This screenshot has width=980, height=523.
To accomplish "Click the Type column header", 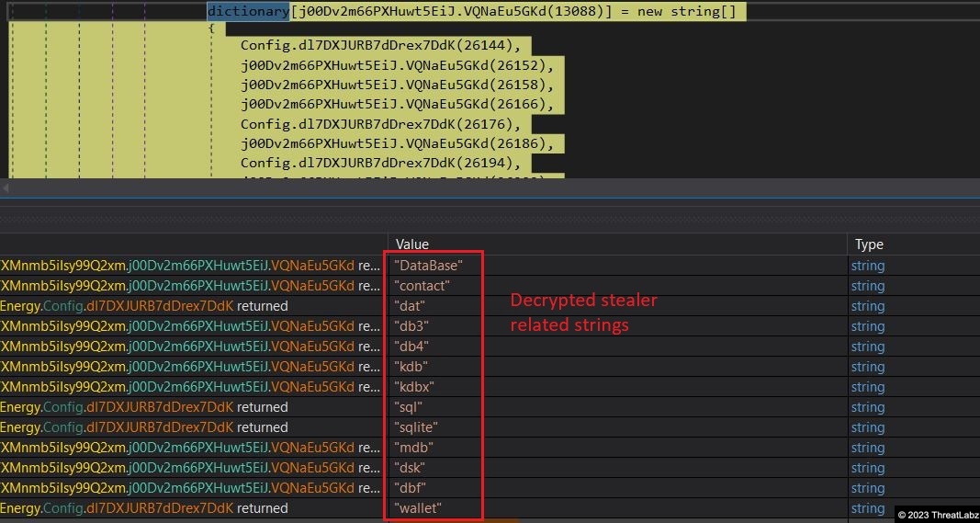I will tap(869, 244).
